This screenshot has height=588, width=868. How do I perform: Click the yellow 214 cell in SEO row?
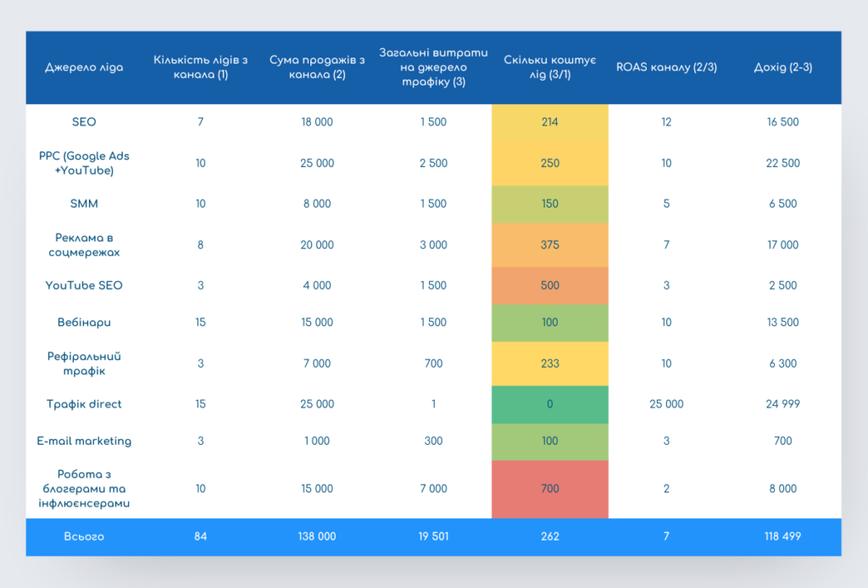[549, 122]
